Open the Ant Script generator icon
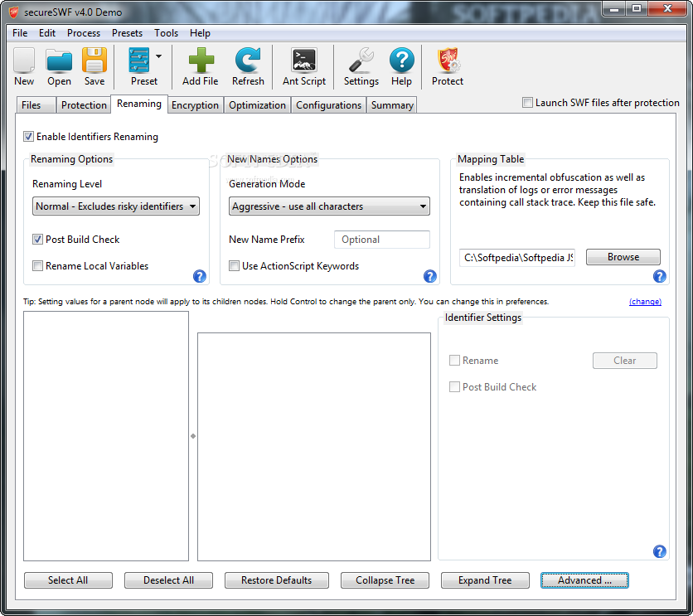 pyautogui.click(x=304, y=61)
